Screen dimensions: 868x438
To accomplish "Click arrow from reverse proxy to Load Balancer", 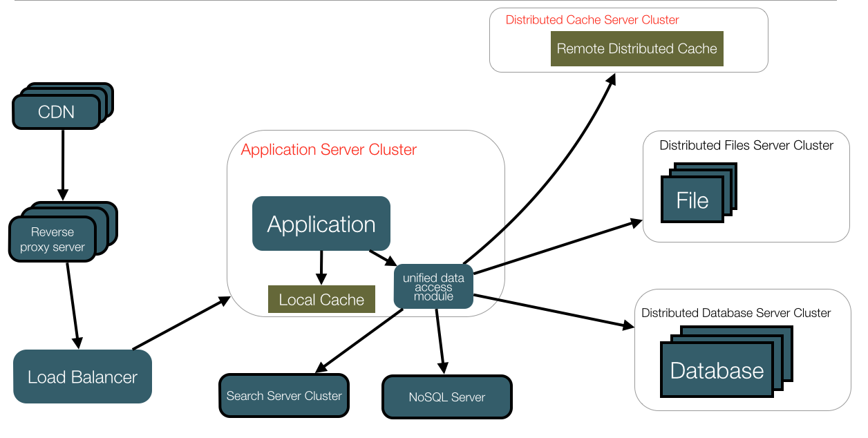I will coord(73,304).
